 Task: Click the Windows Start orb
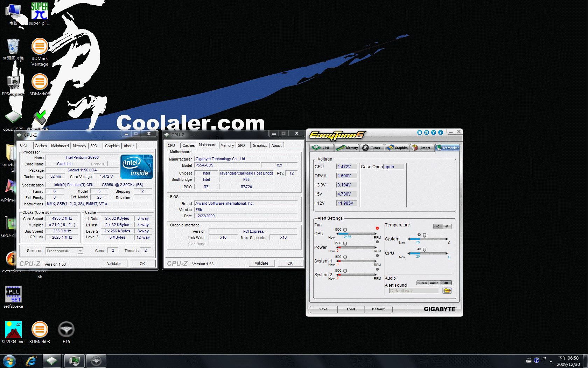[x=9, y=361]
